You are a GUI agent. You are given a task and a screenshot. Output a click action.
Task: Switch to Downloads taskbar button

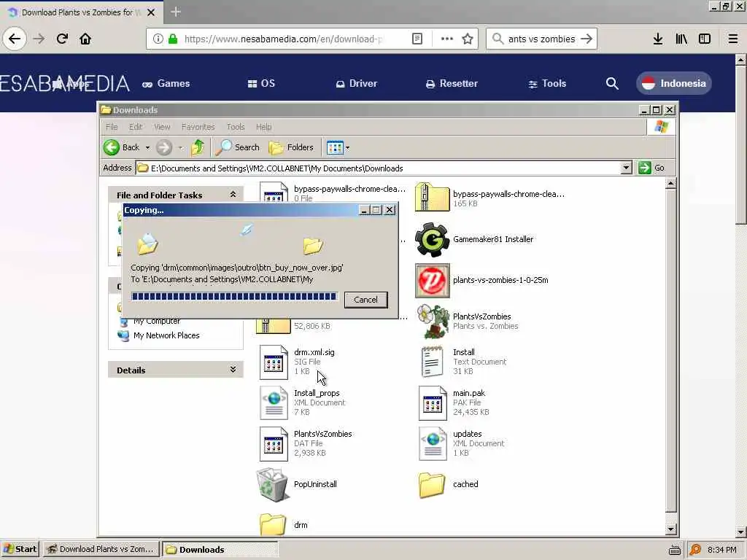pos(220,549)
